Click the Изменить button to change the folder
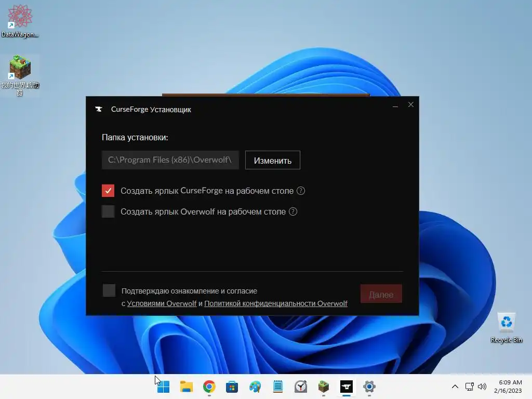Viewport: 532px width, 399px height. (x=272, y=160)
